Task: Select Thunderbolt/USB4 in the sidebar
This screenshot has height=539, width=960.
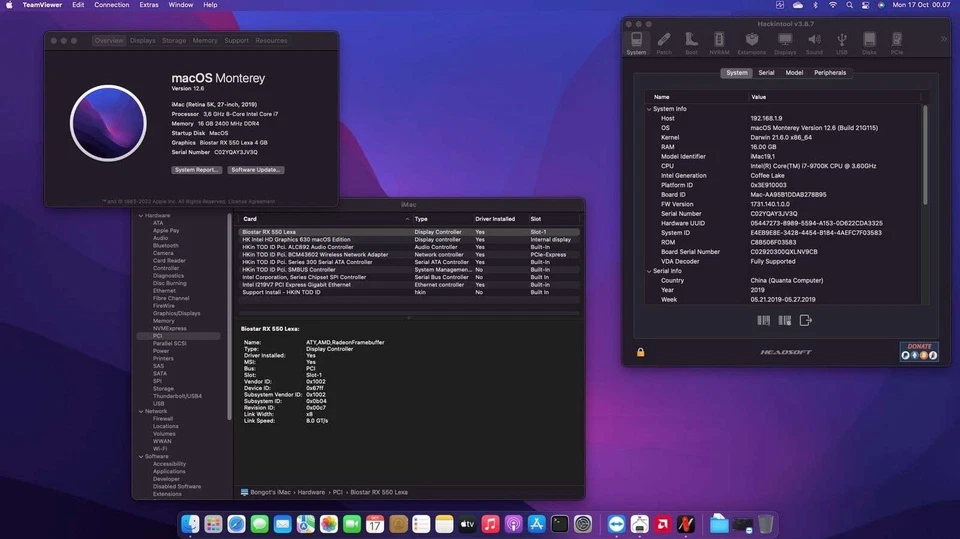Action: click(177, 396)
